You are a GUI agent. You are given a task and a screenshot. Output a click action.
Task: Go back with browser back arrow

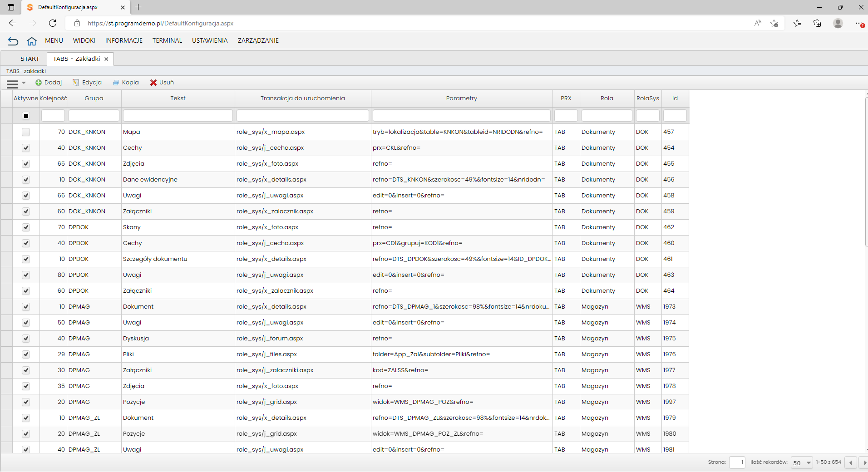(x=13, y=23)
